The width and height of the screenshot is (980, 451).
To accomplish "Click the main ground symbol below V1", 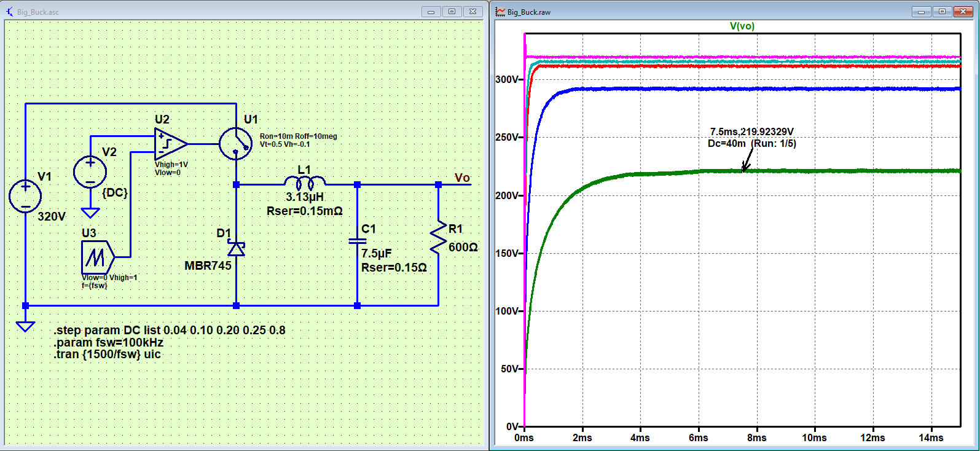I will pyautogui.click(x=25, y=326).
